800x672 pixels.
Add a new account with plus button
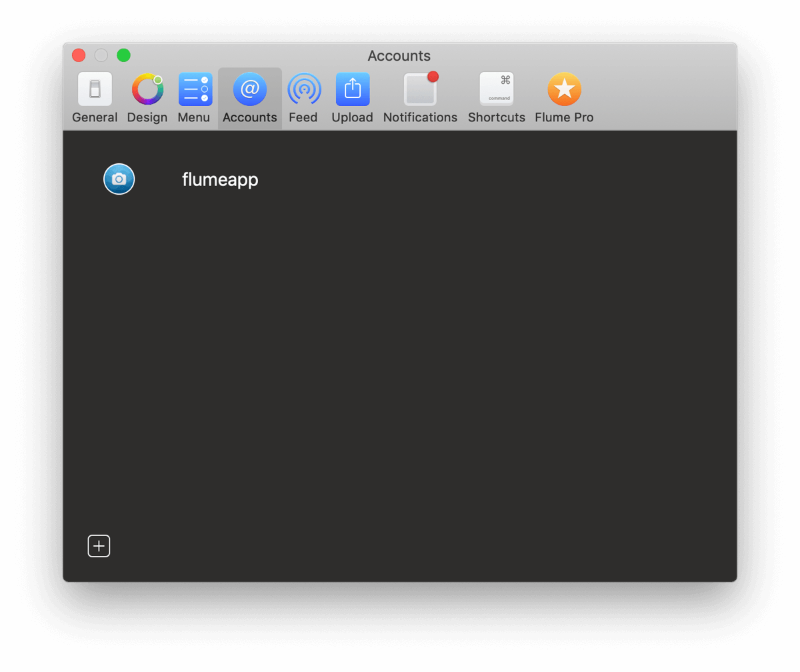pyautogui.click(x=99, y=546)
